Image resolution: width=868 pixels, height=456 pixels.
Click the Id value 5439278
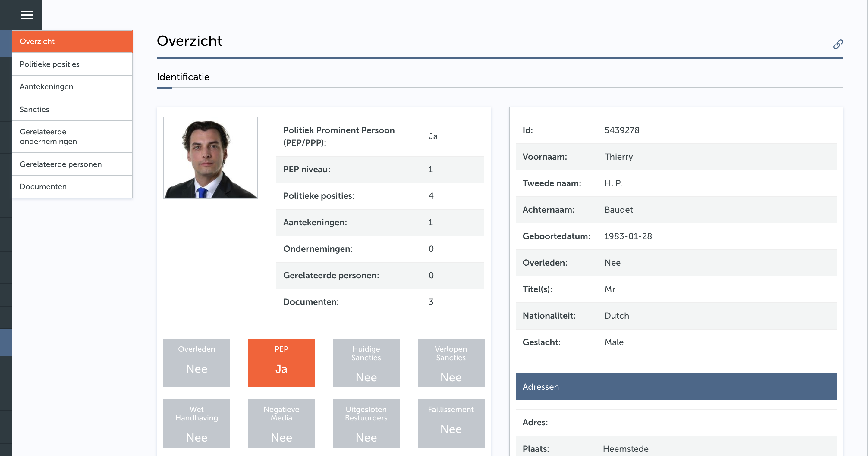pos(622,130)
